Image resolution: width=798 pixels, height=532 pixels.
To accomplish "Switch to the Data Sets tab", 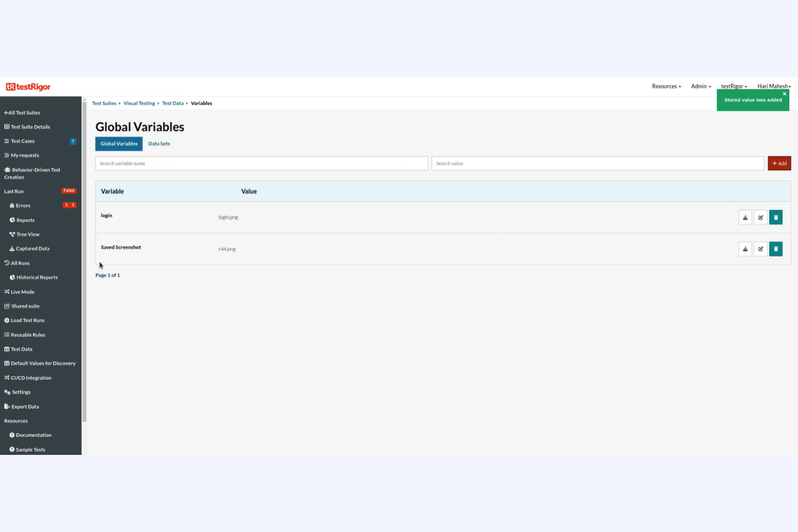I will point(159,143).
